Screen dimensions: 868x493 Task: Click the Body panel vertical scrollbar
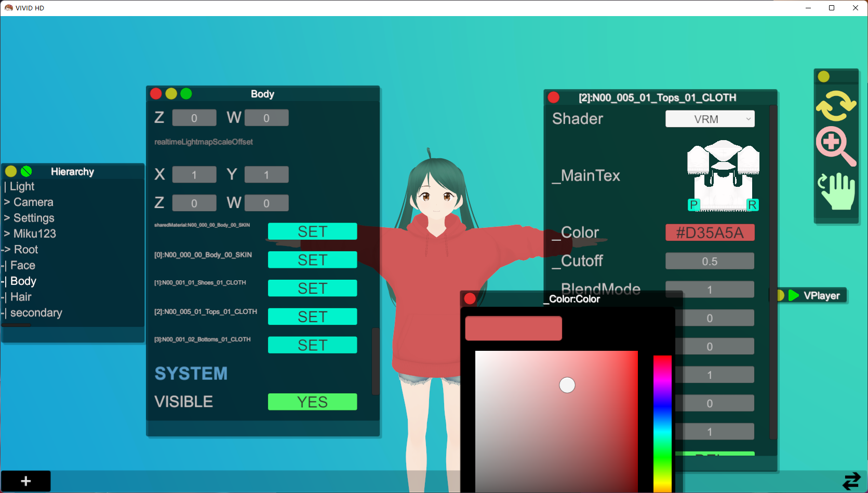tap(376, 361)
